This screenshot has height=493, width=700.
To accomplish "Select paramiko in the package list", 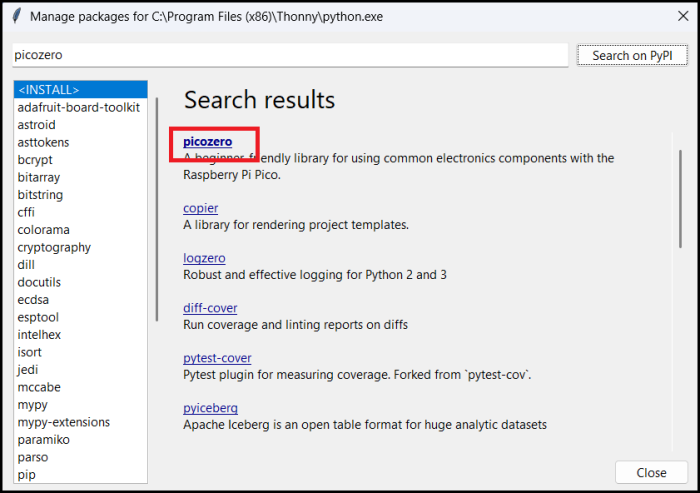I will click(81, 440).
